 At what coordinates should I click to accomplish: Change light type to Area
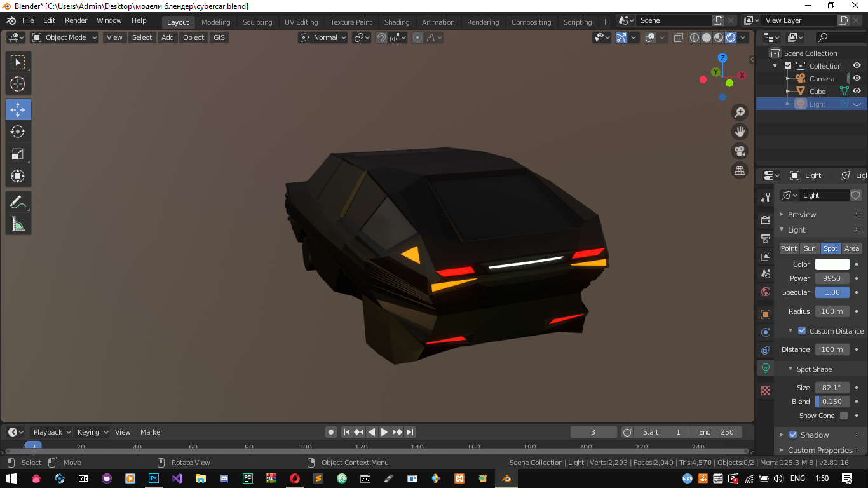coord(851,248)
